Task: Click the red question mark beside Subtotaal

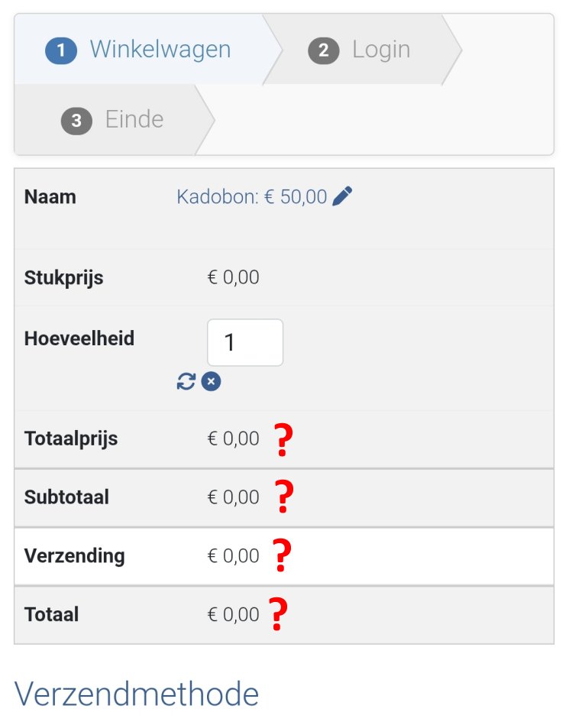Action: (x=284, y=497)
